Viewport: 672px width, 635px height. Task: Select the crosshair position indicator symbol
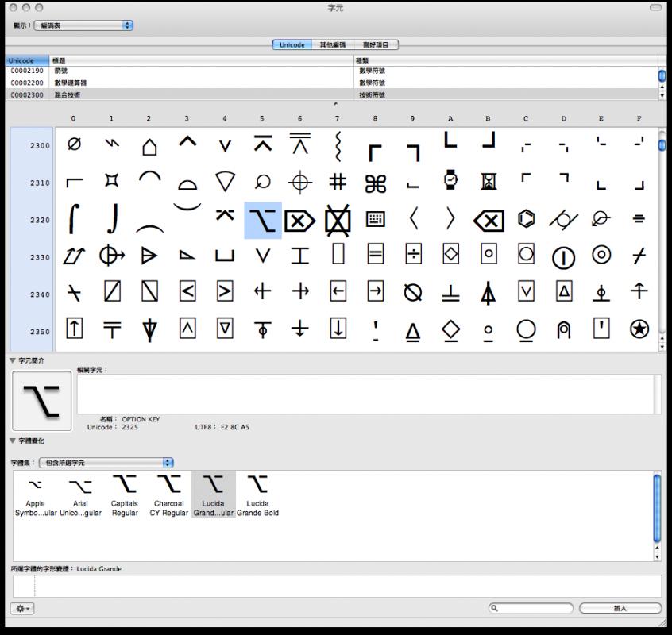click(x=299, y=183)
